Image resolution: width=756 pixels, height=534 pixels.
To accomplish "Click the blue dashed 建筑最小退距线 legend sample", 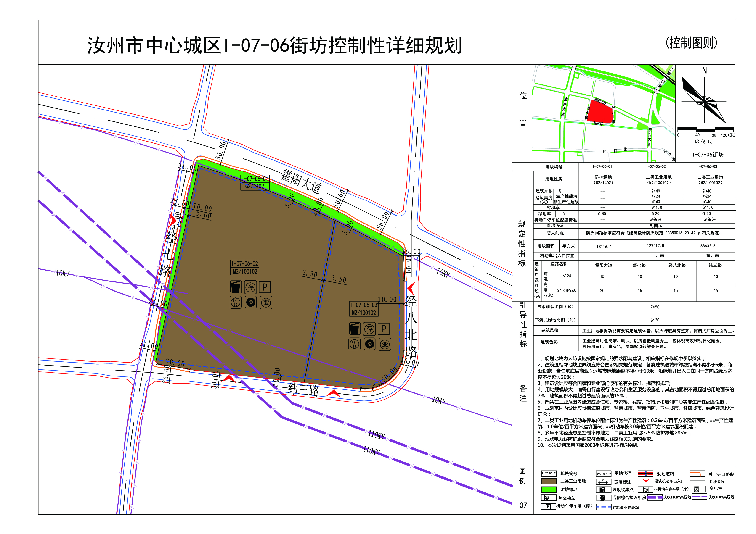I will coord(604,507).
